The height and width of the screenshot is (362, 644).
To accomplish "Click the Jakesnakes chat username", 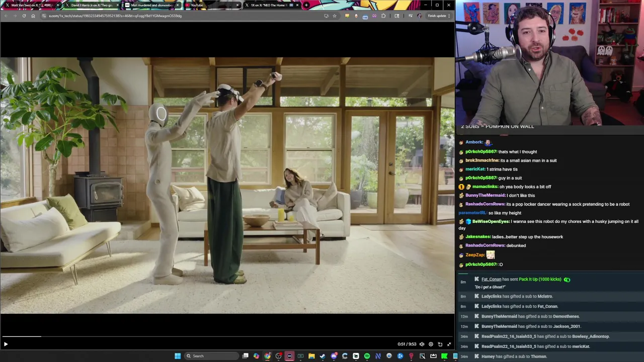I will pyautogui.click(x=477, y=237).
